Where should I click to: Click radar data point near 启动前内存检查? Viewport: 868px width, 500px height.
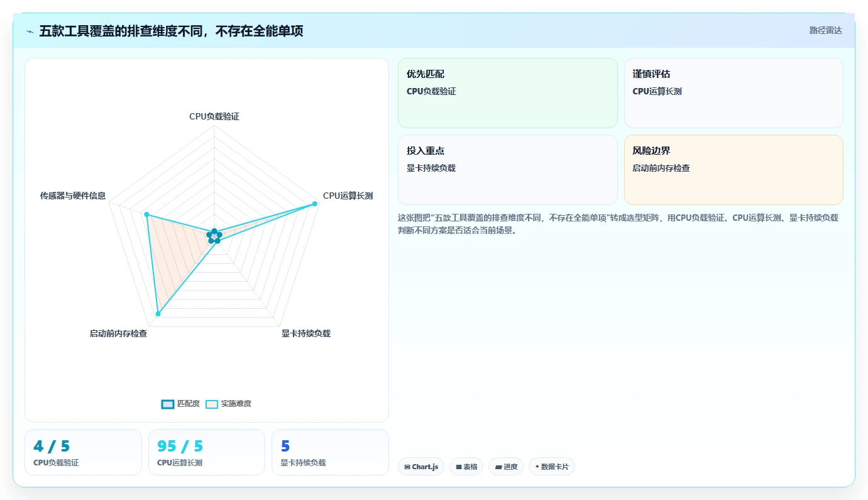coord(158,314)
